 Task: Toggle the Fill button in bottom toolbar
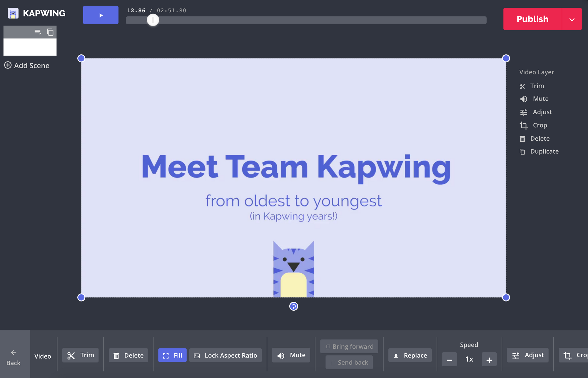[172, 355]
